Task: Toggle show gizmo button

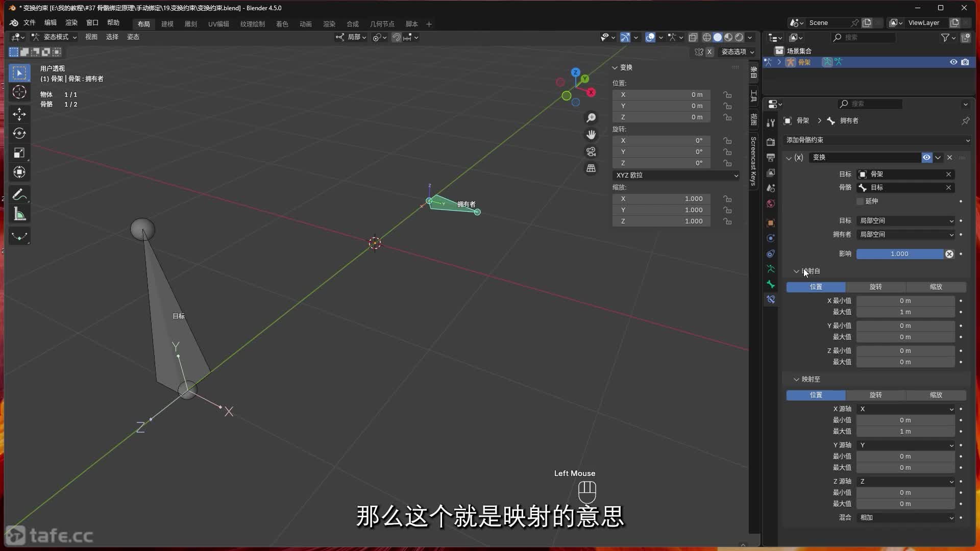Action: pyautogui.click(x=625, y=37)
